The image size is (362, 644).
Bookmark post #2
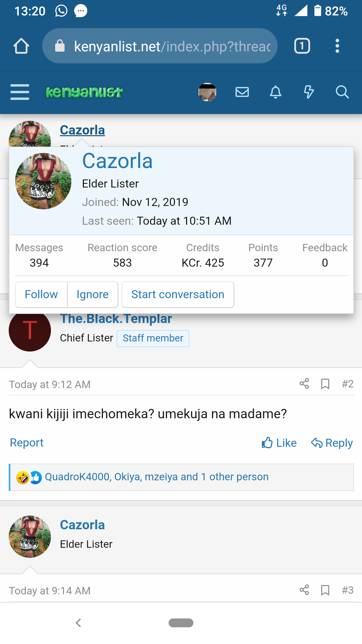point(325,384)
